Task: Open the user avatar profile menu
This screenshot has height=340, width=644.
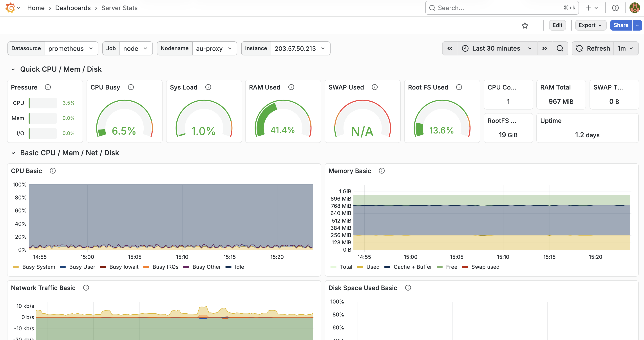Action: click(x=635, y=8)
